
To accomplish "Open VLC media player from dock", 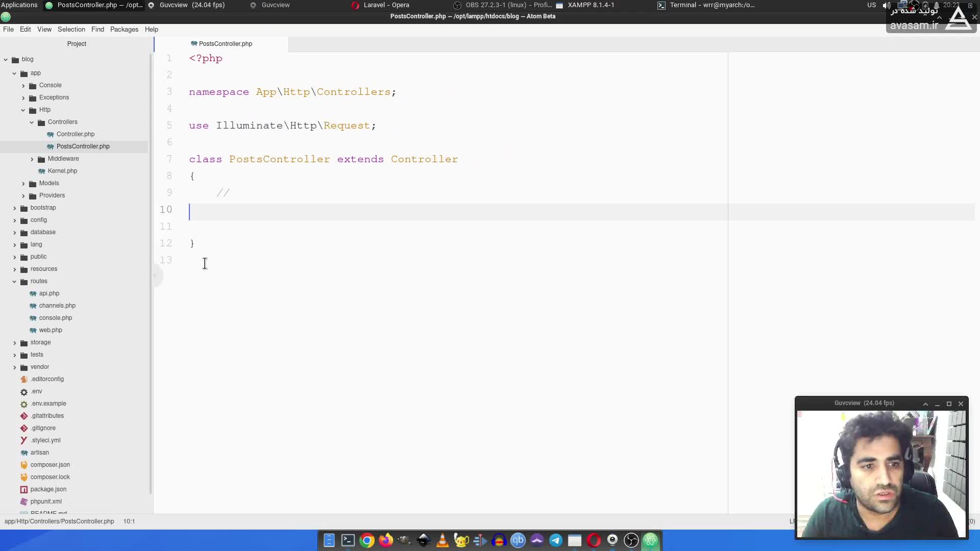I will [x=443, y=540].
